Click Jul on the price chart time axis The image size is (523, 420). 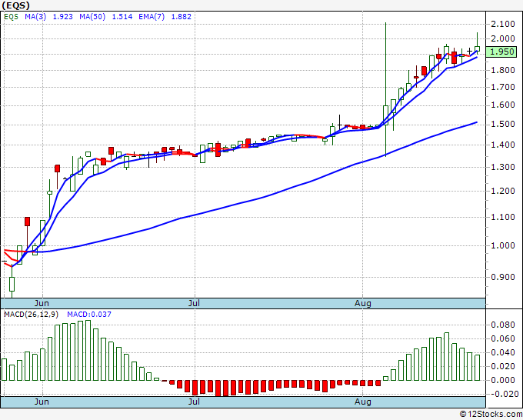194,303
